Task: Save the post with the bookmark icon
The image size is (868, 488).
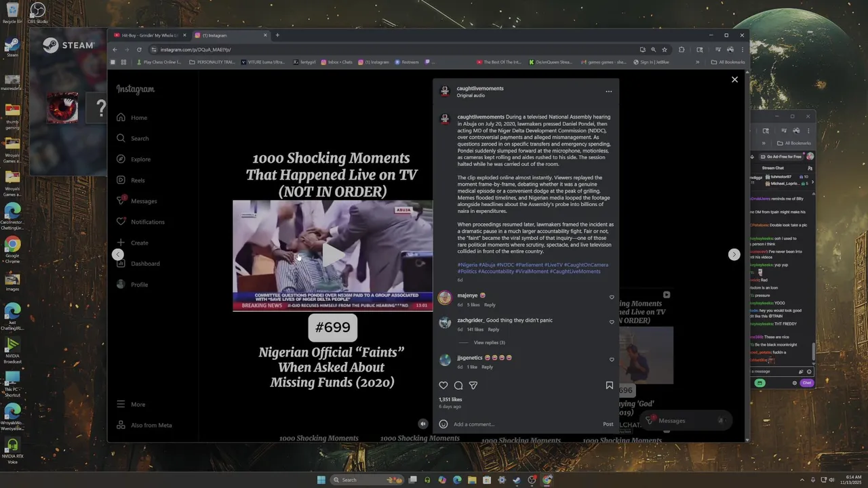Action: click(x=609, y=385)
